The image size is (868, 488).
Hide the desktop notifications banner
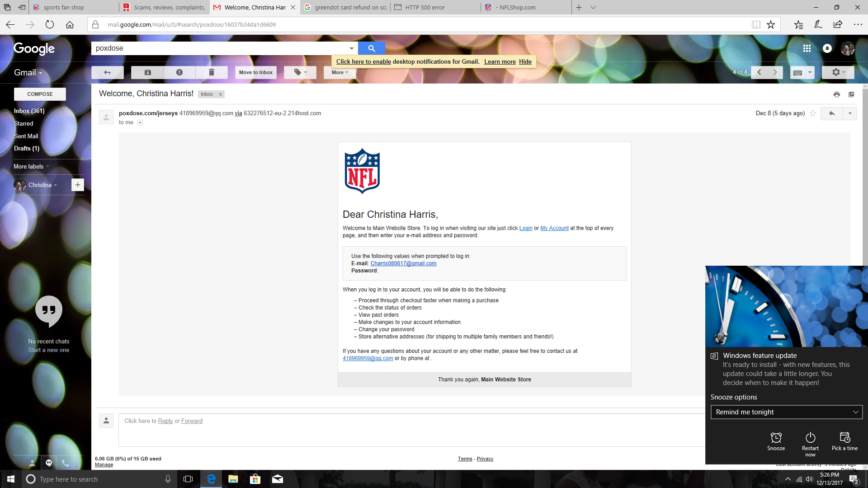(525, 61)
